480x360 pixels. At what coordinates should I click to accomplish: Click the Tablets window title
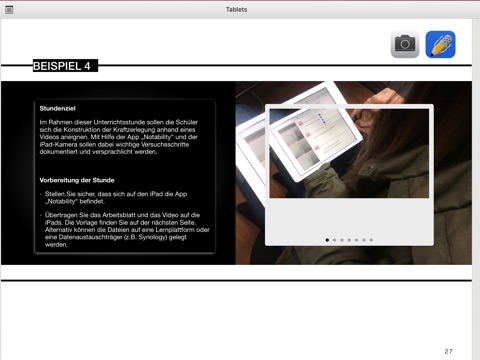pos(236,10)
